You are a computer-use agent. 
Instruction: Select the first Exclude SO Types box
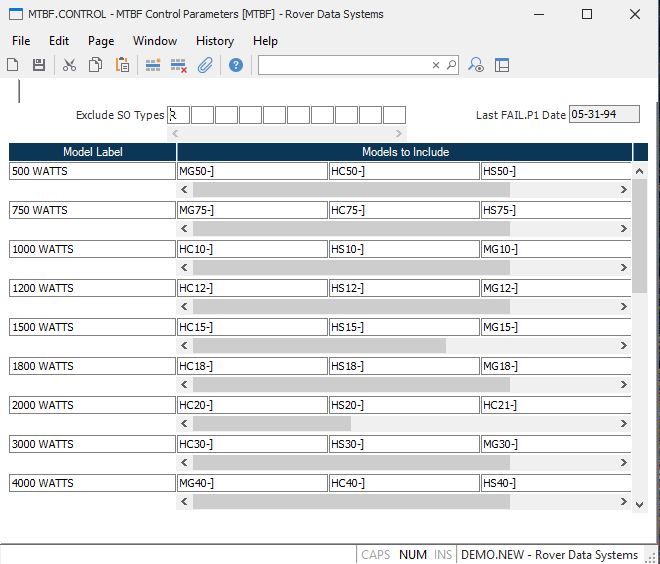[x=178, y=115]
